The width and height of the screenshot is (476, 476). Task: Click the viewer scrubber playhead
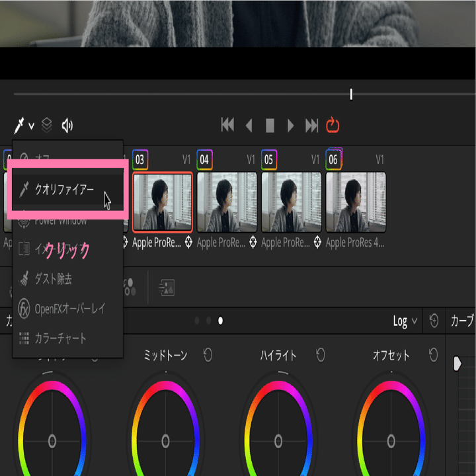(351, 94)
